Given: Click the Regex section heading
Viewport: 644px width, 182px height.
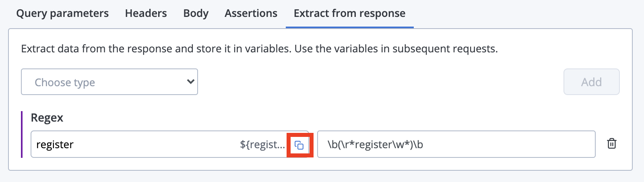Looking at the screenshot, I should point(47,118).
